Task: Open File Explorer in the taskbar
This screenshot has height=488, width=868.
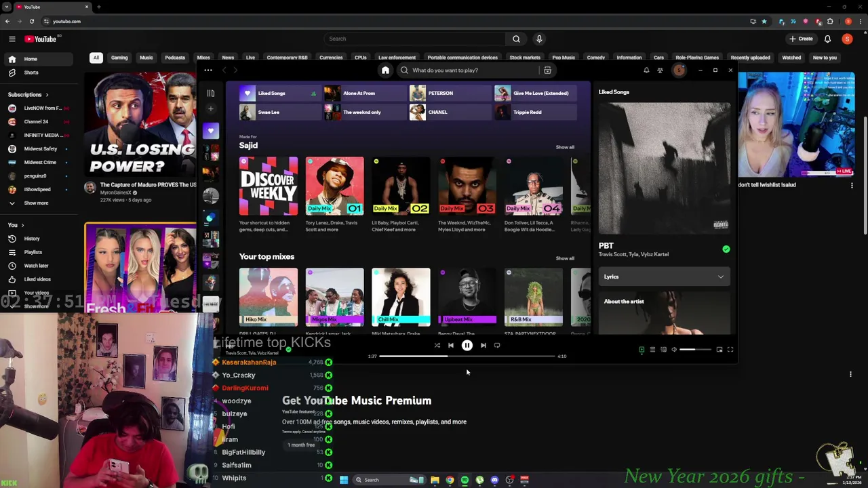Action: pos(435,480)
